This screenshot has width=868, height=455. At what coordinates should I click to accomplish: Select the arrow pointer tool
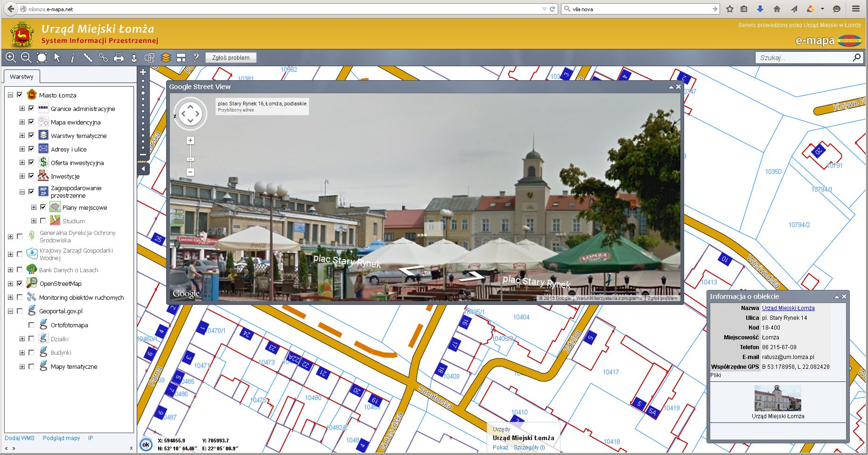[57, 57]
